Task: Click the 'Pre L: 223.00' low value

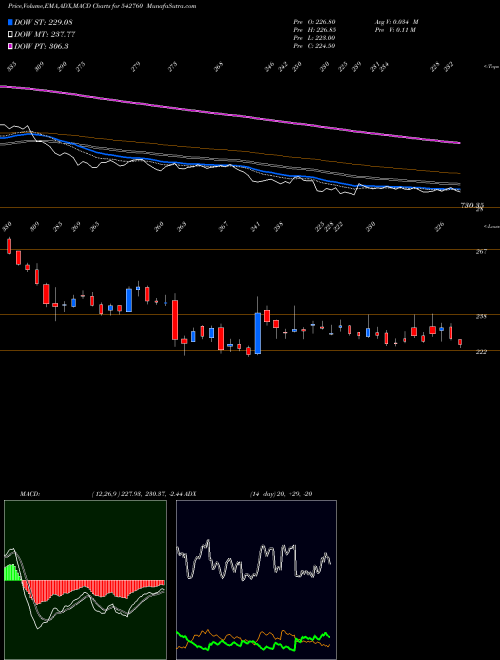Action: tap(314, 38)
